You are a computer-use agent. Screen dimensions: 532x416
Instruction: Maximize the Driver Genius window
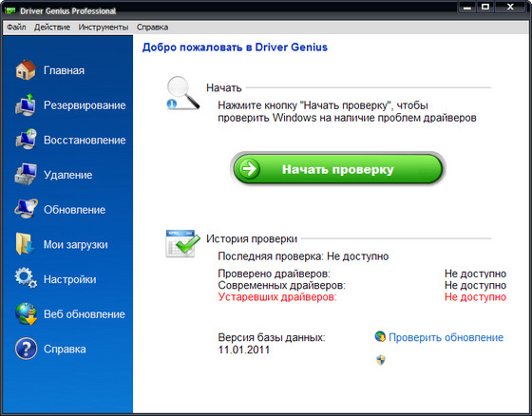point(485,7)
